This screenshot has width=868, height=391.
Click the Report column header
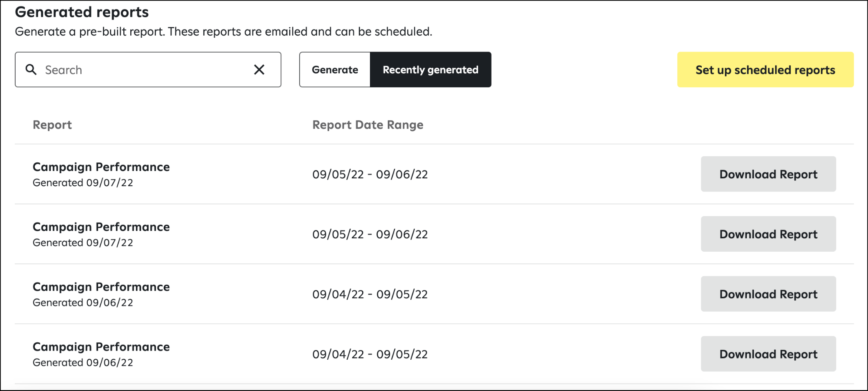tap(52, 125)
